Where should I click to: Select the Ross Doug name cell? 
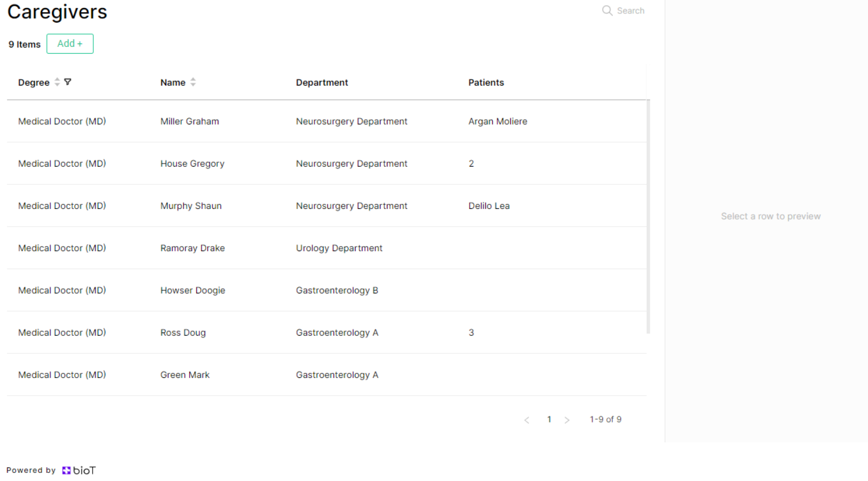tap(183, 333)
